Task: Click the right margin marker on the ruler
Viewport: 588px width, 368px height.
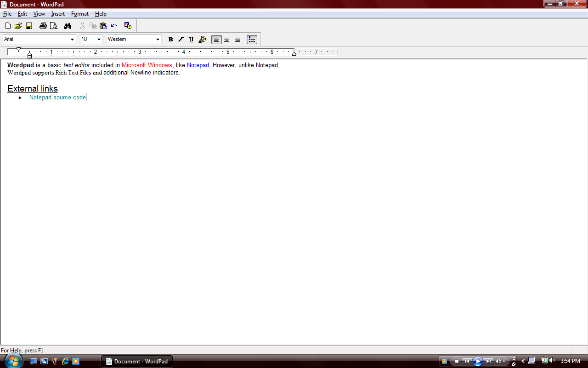Action: (x=294, y=53)
